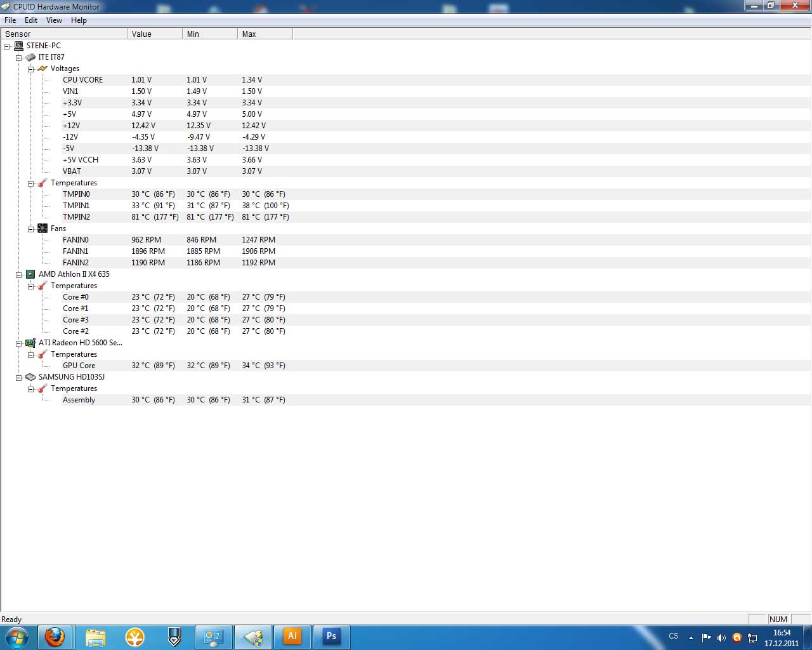This screenshot has height=650, width=812.
Task: Click the Value column header
Action: [x=155, y=34]
